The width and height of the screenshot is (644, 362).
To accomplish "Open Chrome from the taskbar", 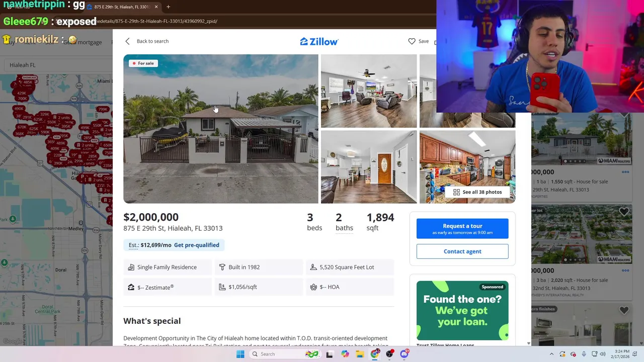I will point(375,354).
